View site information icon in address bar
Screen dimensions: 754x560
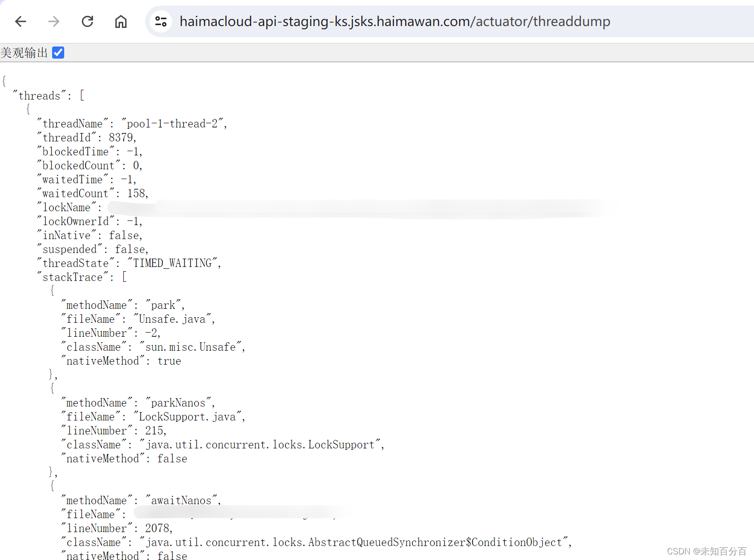click(161, 21)
